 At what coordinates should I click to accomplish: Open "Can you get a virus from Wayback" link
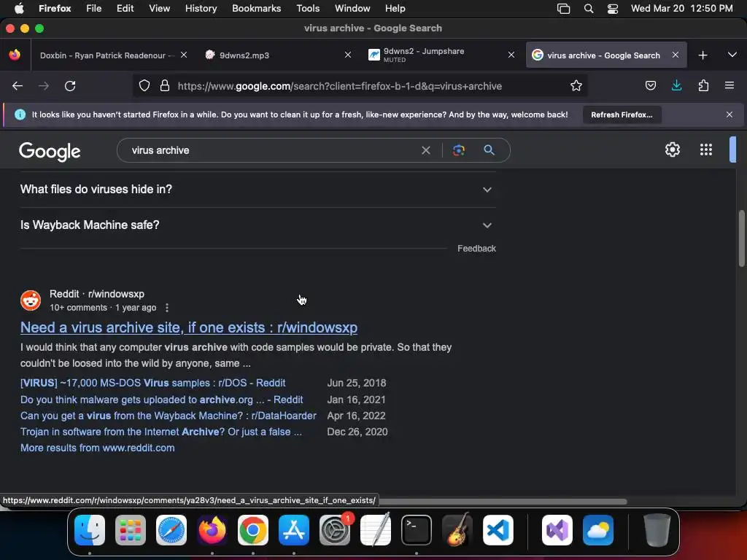click(x=169, y=416)
